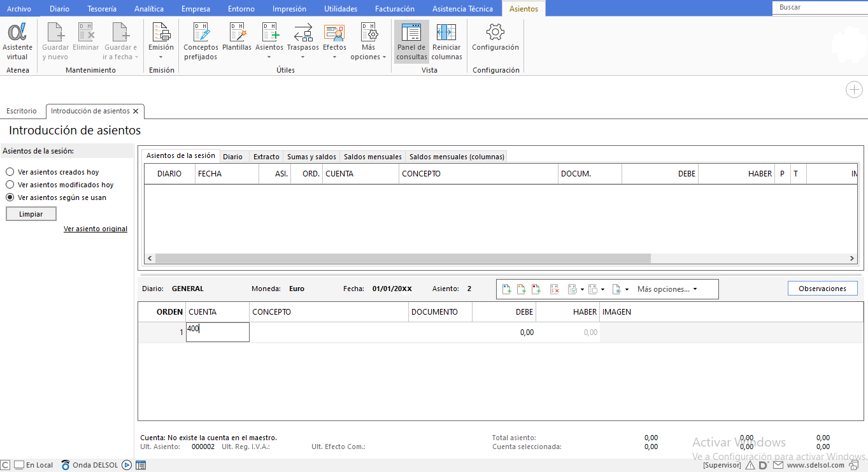The width and height of the screenshot is (868, 472).
Task: Select Ver asientos según se usan
Action: pyautogui.click(x=10, y=197)
